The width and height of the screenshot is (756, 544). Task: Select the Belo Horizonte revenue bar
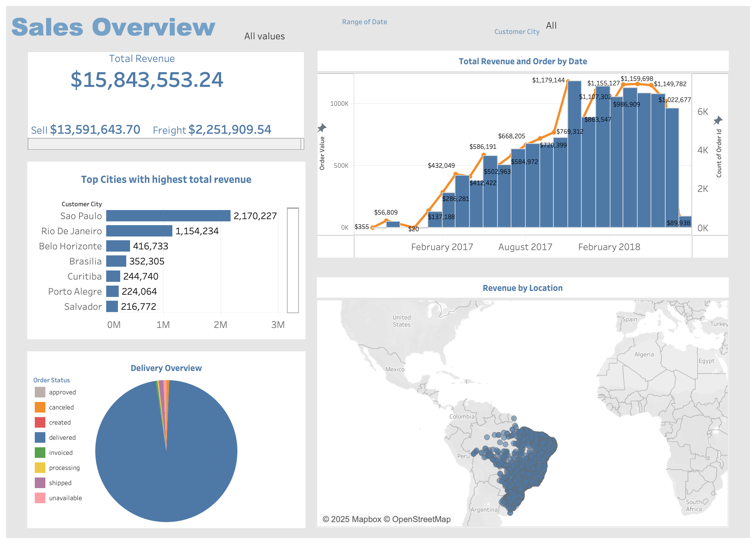tap(118, 246)
